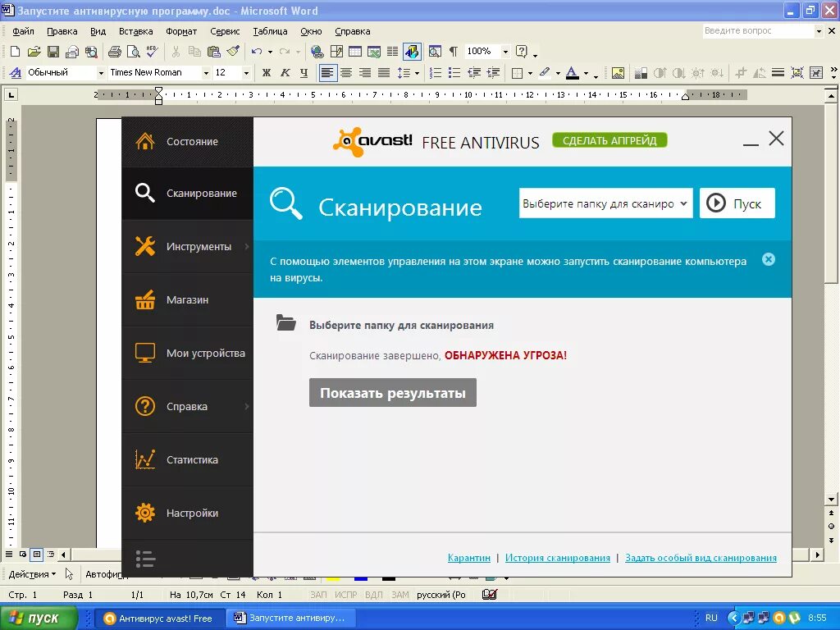This screenshot has width=840, height=630.
Task: Toggle Italic (К) formatting
Action: point(285,72)
